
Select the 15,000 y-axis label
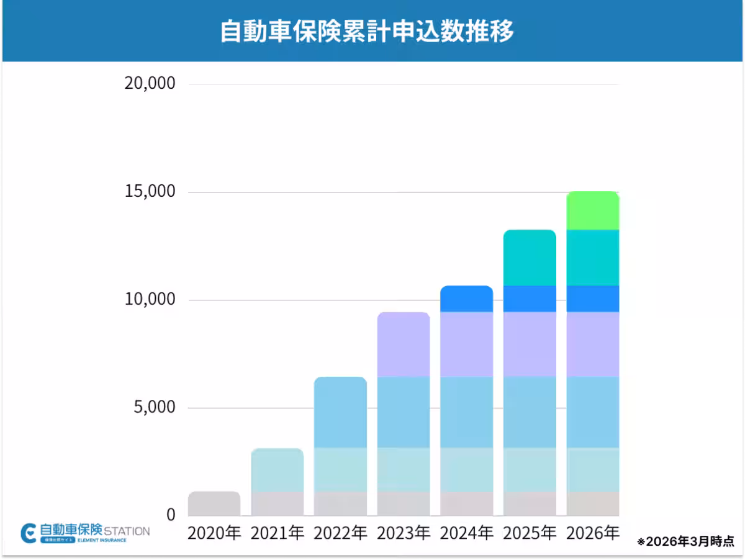coord(150,191)
